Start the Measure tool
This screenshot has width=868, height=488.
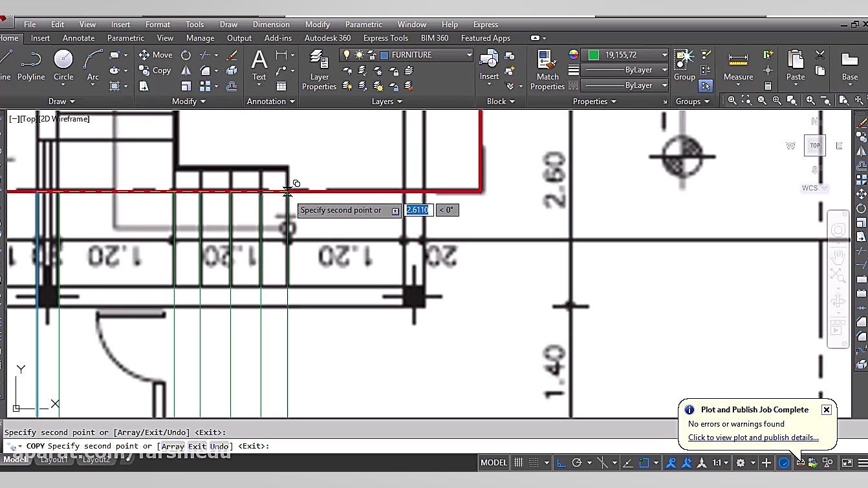(x=738, y=65)
